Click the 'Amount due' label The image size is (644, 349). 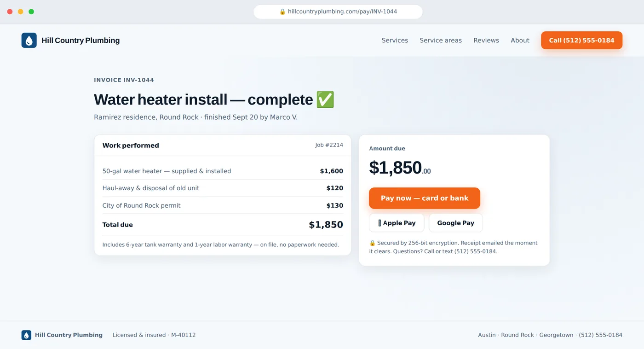(x=387, y=149)
